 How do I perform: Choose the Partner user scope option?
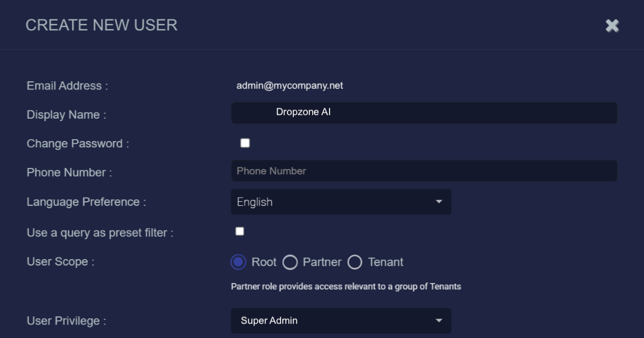(x=290, y=263)
